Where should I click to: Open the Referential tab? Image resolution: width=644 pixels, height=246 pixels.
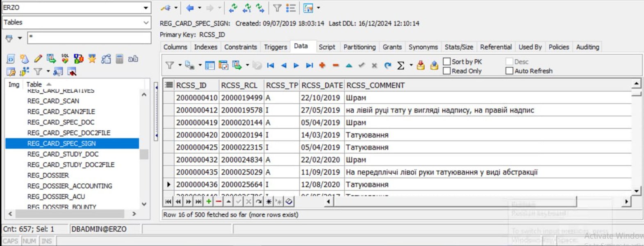click(496, 47)
